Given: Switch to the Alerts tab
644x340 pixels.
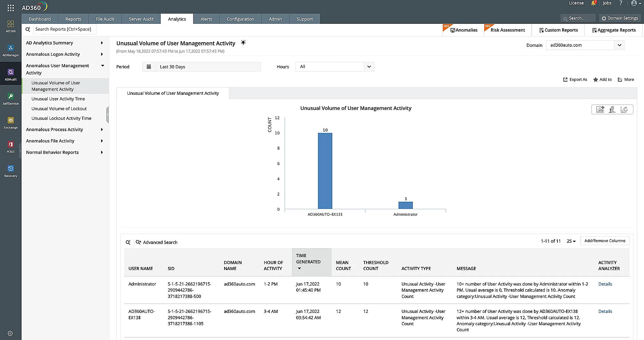Looking at the screenshot, I should point(206,19).
